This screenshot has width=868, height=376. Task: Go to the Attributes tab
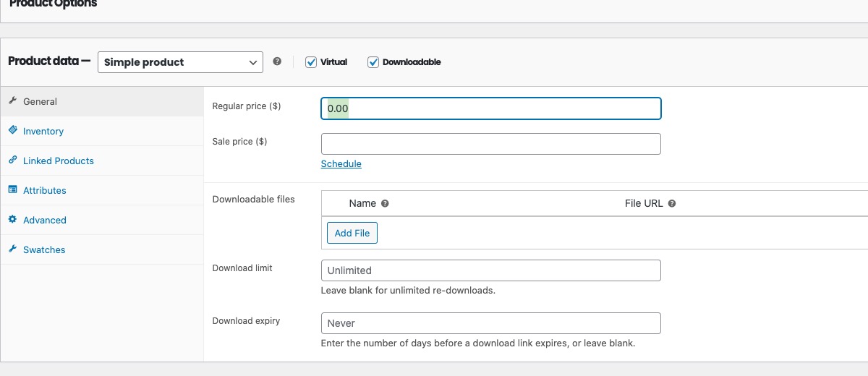(x=102, y=190)
